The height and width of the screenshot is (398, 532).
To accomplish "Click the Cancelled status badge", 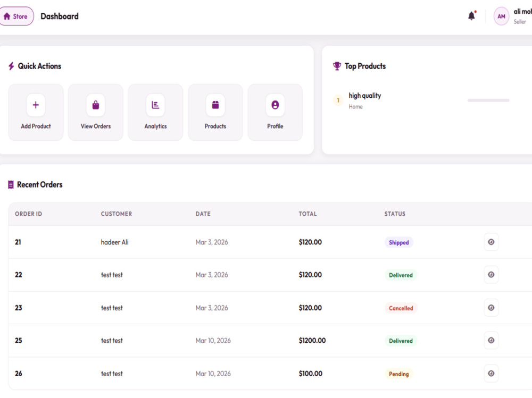I will point(401,308).
